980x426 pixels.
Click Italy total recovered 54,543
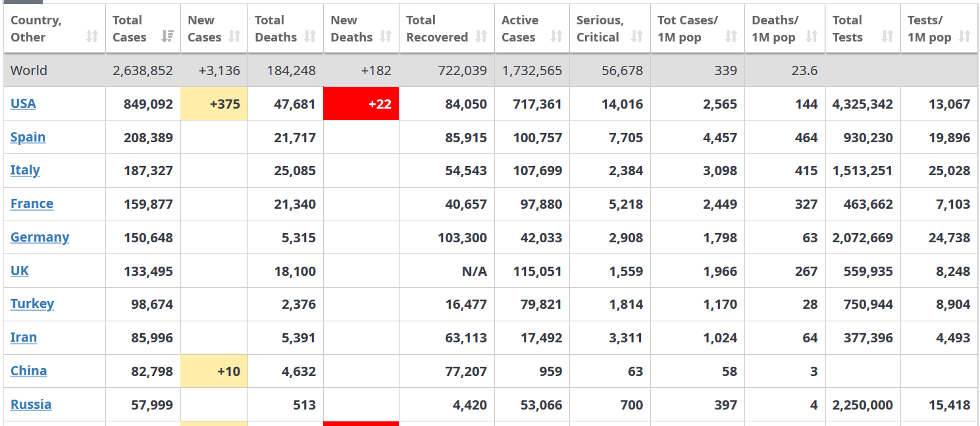coord(466,171)
